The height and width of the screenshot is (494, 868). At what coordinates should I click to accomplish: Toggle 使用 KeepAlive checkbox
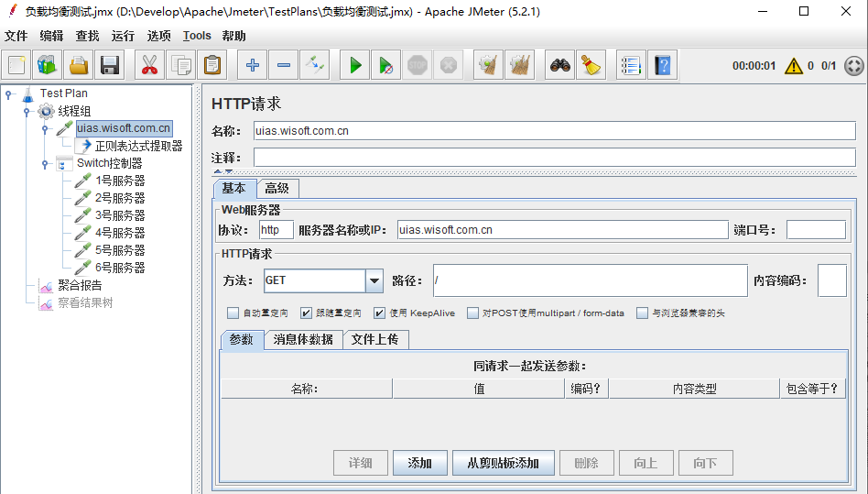379,313
